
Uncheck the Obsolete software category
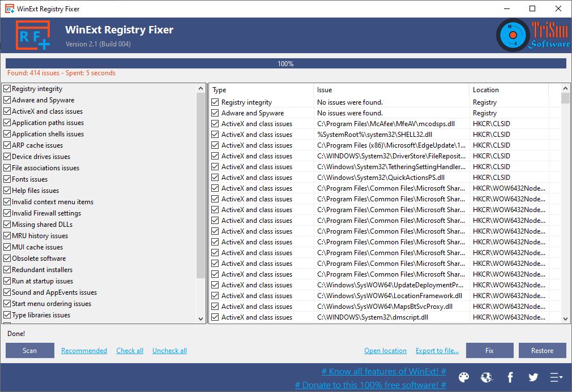coord(7,258)
